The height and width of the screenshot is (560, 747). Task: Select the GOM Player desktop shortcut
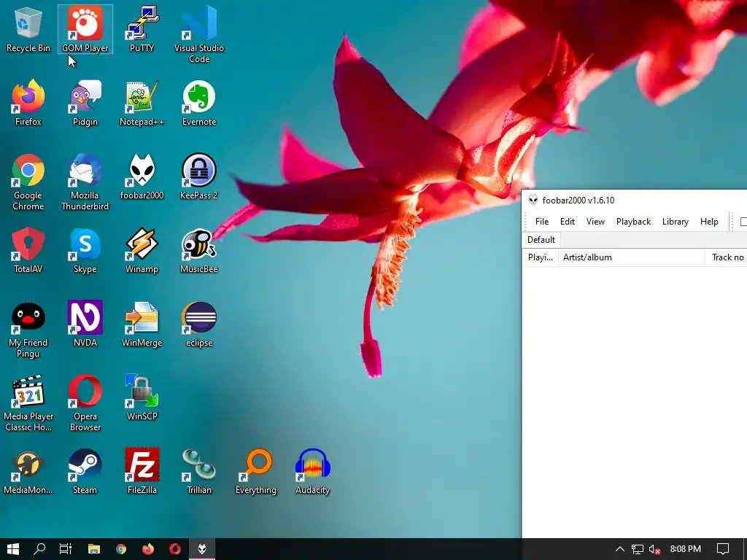85,29
